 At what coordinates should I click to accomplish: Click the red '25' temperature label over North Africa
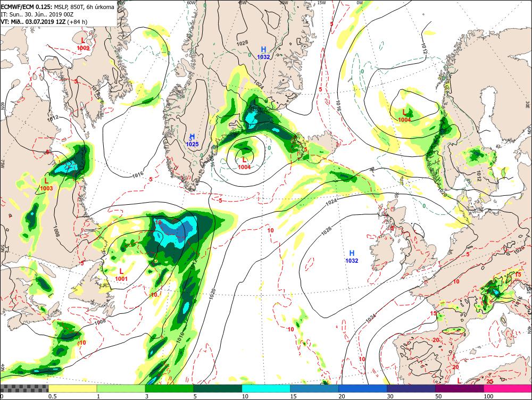pos(489,382)
